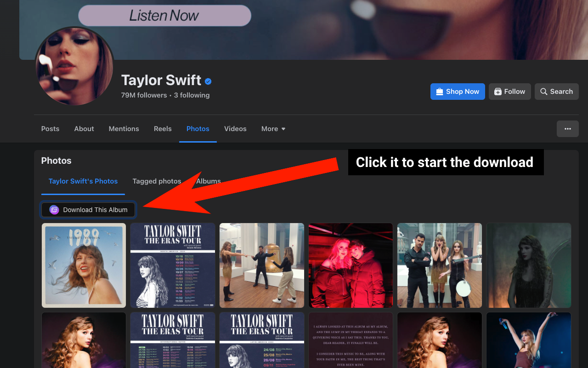Click the 79M followers link
The image size is (588, 368).
pyautogui.click(x=144, y=95)
